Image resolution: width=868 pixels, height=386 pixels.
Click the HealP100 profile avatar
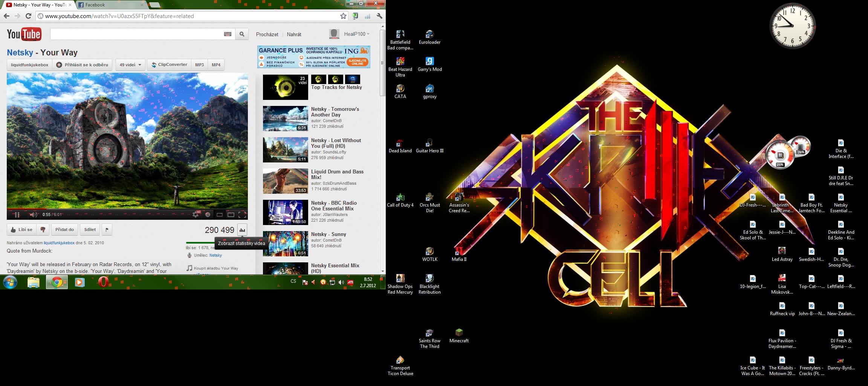[334, 34]
